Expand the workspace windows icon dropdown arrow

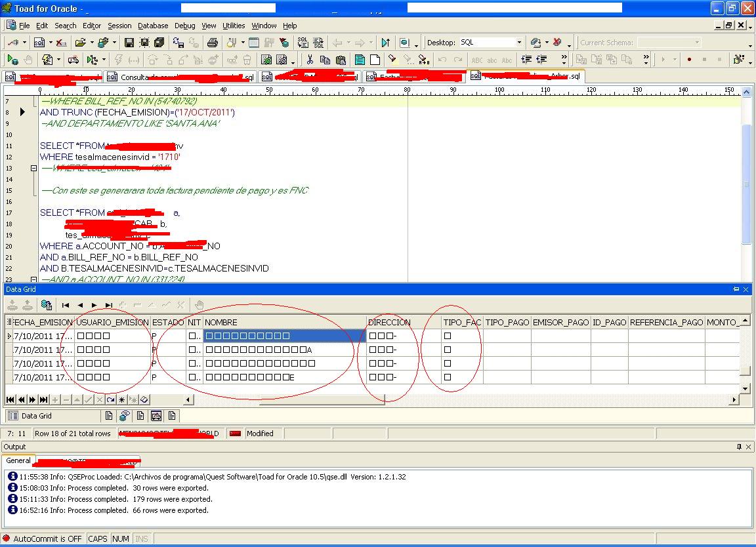tap(547, 43)
